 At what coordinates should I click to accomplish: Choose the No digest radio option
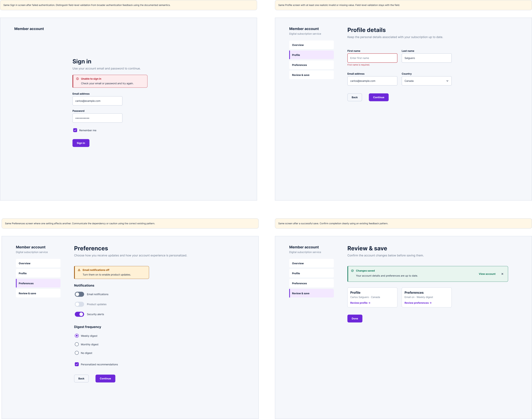[x=77, y=353]
